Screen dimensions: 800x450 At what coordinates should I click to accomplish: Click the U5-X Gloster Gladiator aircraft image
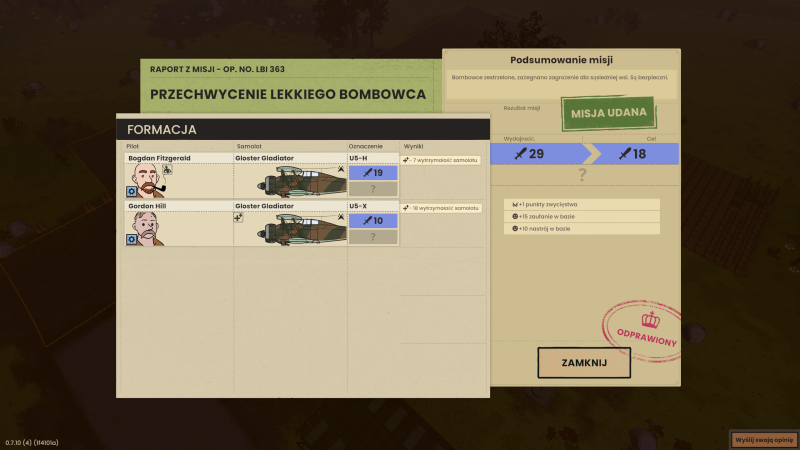(300, 230)
